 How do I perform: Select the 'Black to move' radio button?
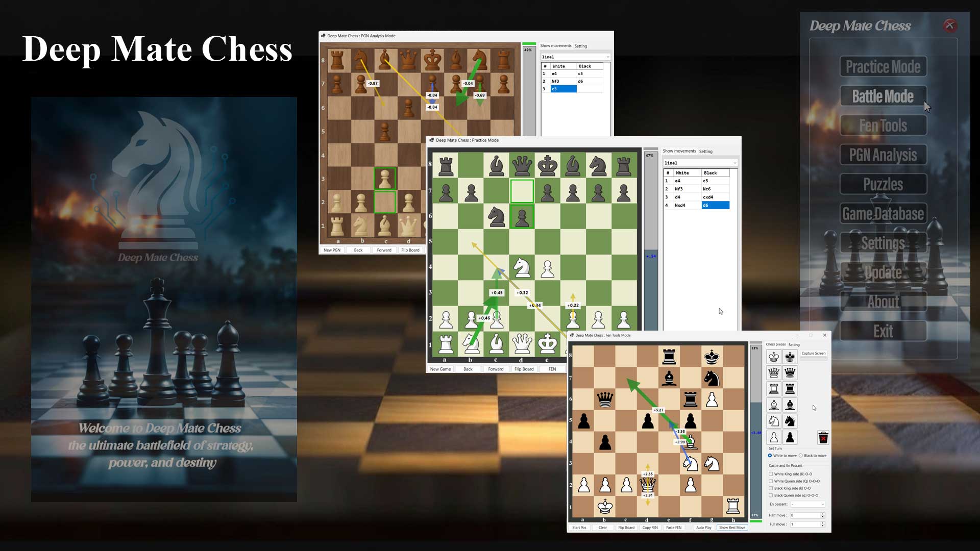coord(801,456)
